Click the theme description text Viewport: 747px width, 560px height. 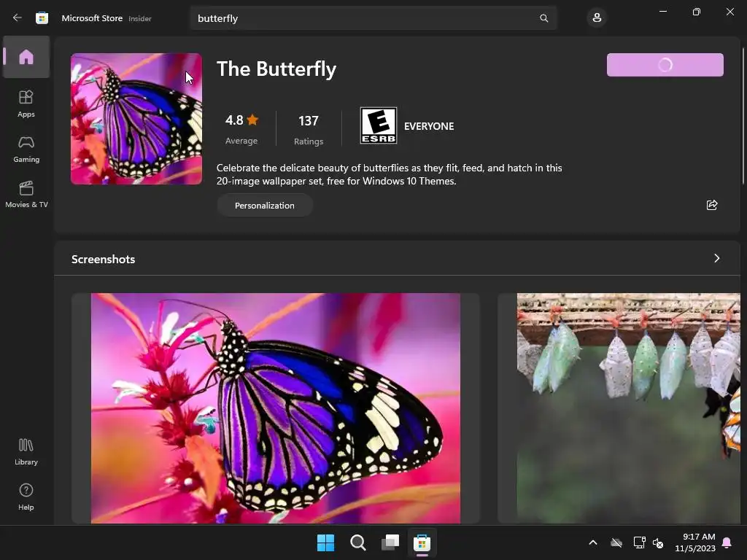[390, 174]
